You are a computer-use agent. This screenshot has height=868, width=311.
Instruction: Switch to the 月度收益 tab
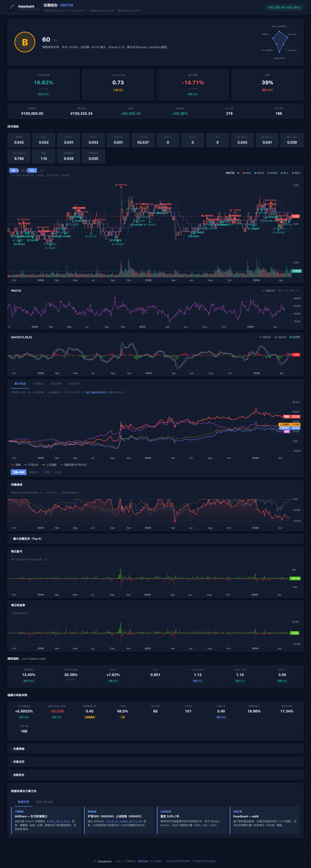pos(38,384)
